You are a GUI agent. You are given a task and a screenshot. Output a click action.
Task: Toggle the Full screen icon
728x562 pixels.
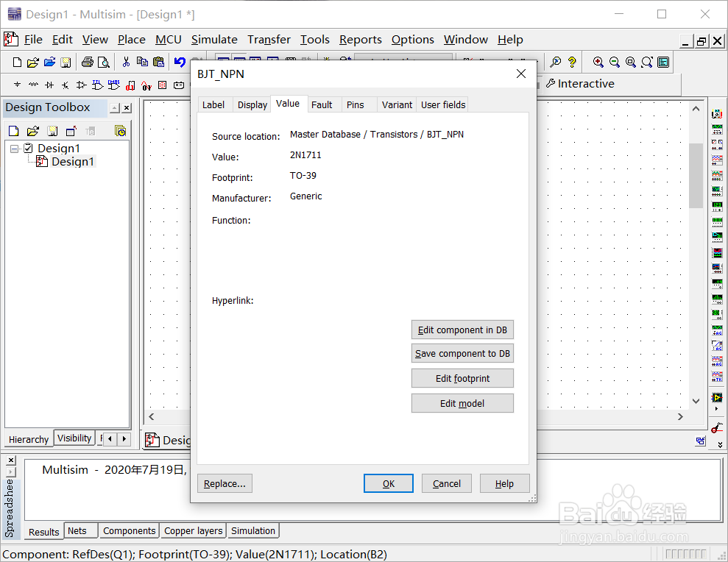(x=663, y=63)
